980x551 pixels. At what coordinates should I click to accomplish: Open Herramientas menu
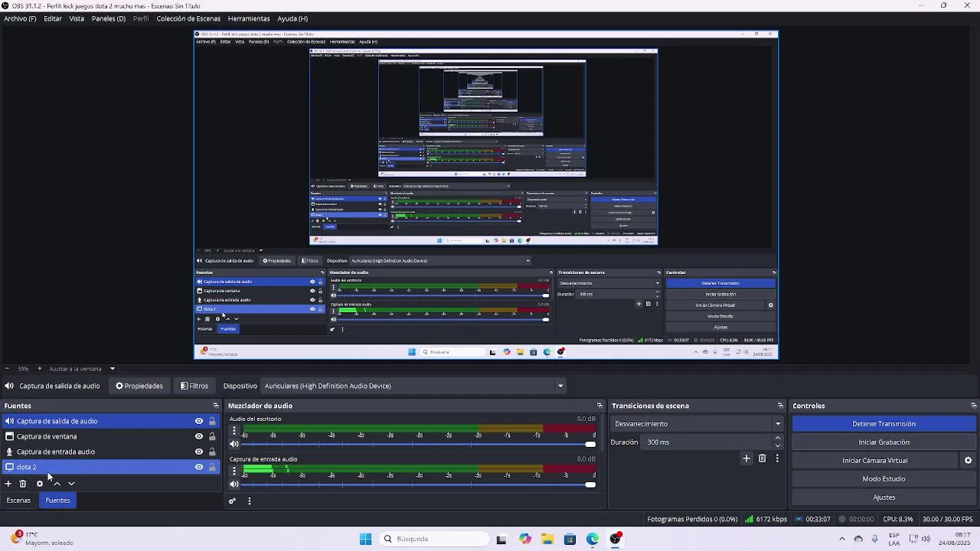click(249, 18)
